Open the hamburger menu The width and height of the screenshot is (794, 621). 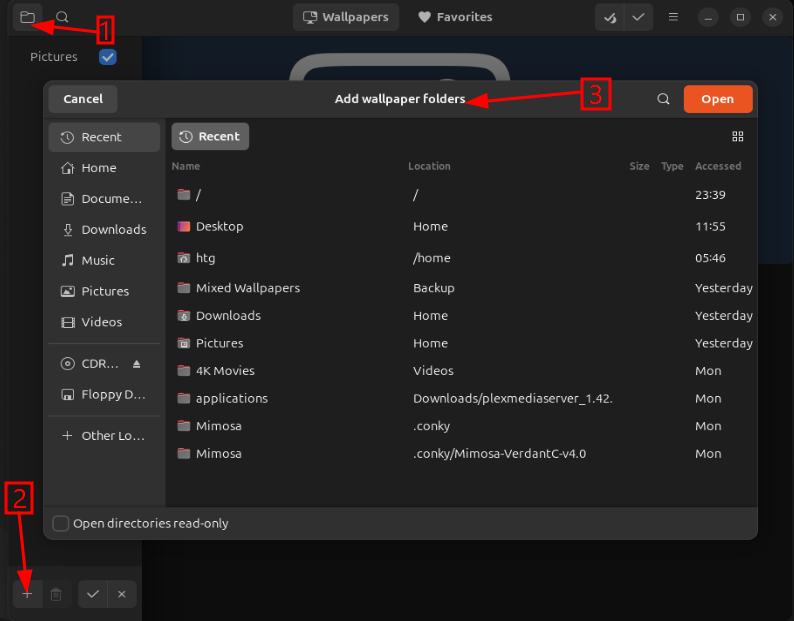673,17
